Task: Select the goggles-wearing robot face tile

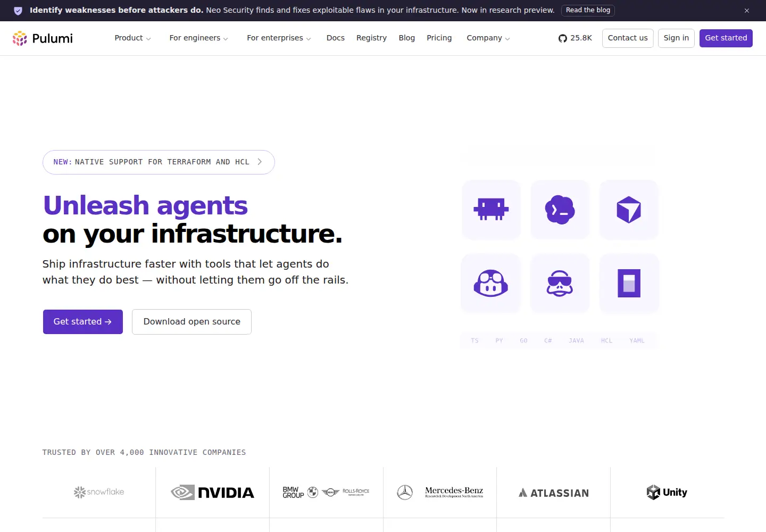Action: tap(491, 283)
